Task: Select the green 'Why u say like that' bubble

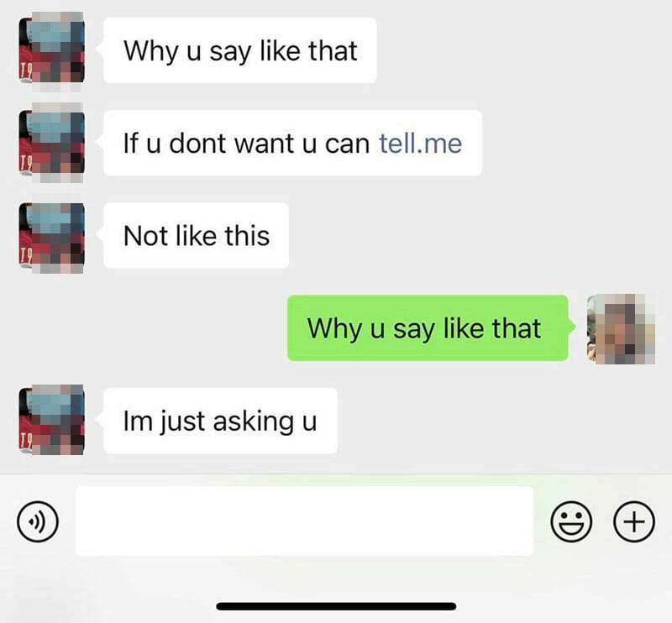Action: (x=428, y=328)
